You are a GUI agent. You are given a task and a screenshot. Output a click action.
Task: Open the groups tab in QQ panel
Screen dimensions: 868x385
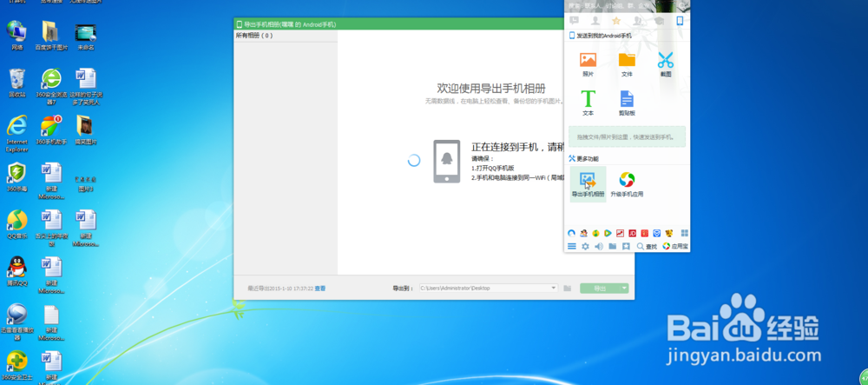click(638, 21)
